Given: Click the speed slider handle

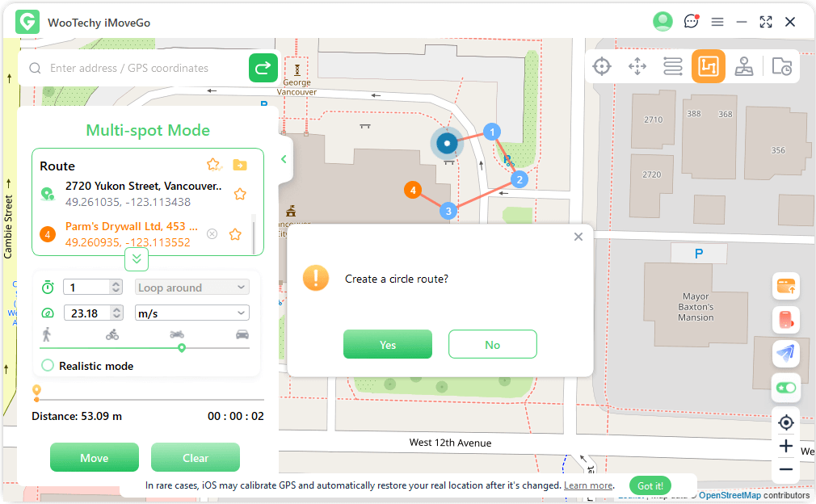Looking at the screenshot, I should 182,348.
